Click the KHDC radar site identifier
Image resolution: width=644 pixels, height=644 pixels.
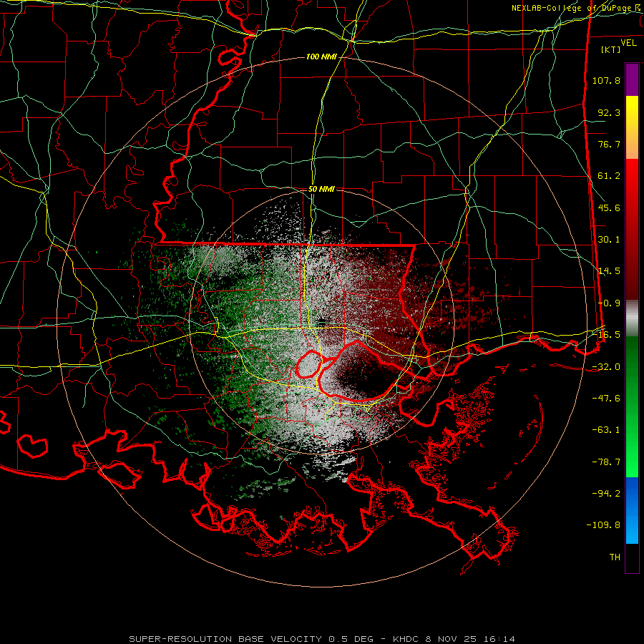click(x=406, y=639)
